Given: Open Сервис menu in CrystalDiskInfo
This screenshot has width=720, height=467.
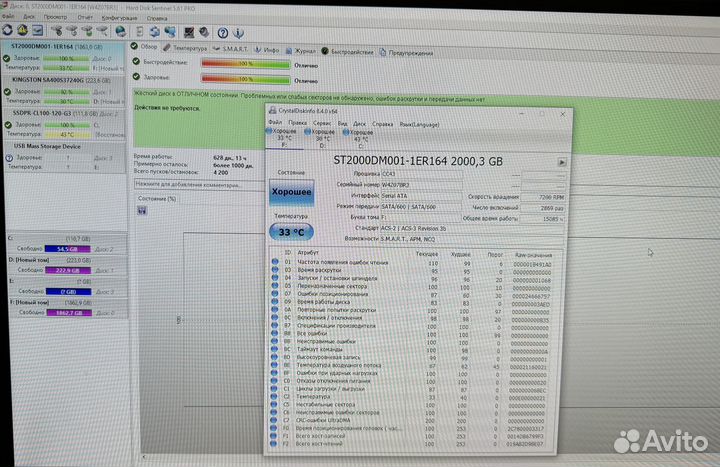Looking at the screenshot, I should point(322,123).
